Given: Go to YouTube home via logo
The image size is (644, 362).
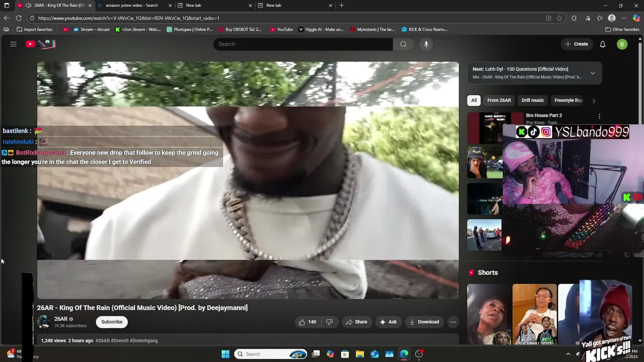Looking at the screenshot, I should click(x=40, y=44).
